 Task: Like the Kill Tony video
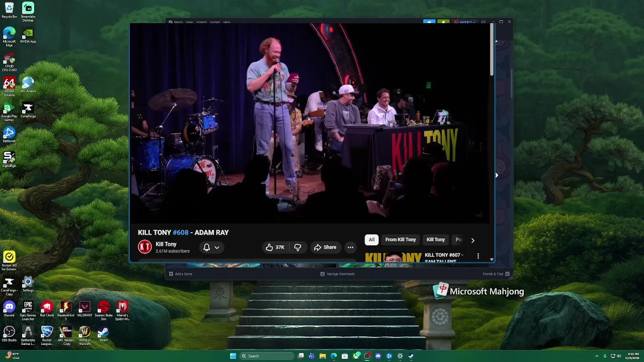point(275,247)
